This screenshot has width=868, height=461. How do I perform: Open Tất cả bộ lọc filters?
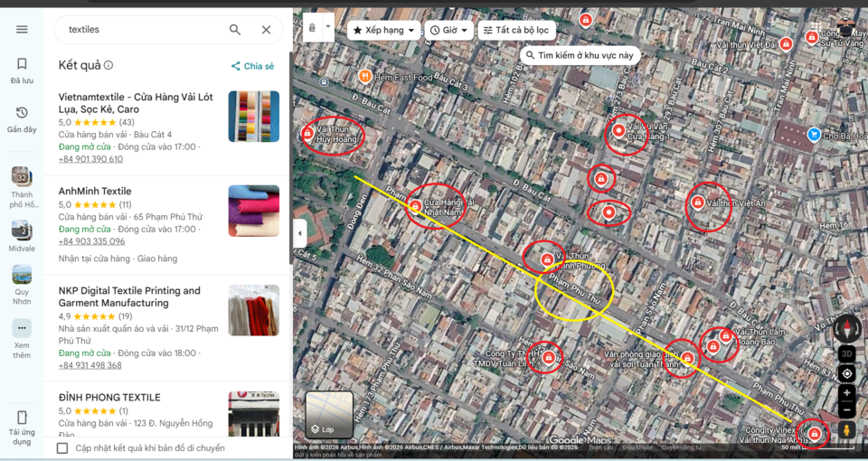(516, 31)
